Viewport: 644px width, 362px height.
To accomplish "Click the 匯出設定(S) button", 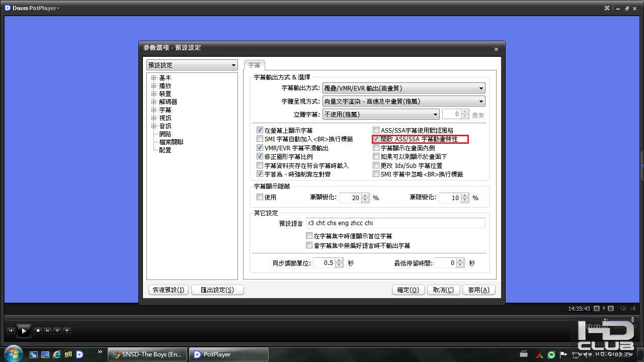I will pyautogui.click(x=217, y=290).
